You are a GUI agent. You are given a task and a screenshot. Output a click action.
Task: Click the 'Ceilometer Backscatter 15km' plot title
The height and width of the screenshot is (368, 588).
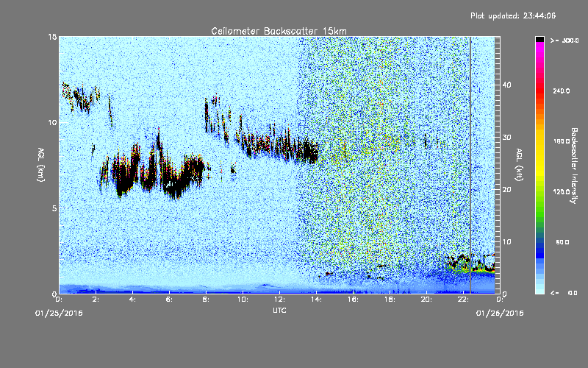tap(279, 31)
